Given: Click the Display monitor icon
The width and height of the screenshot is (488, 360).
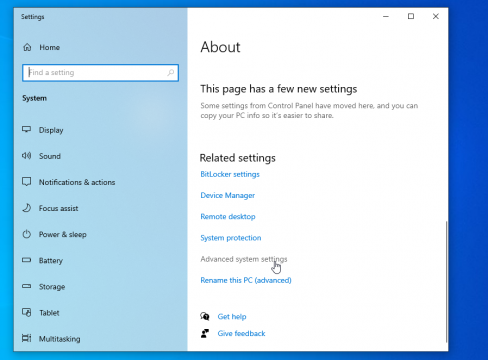Looking at the screenshot, I should click(x=27, y=129).
